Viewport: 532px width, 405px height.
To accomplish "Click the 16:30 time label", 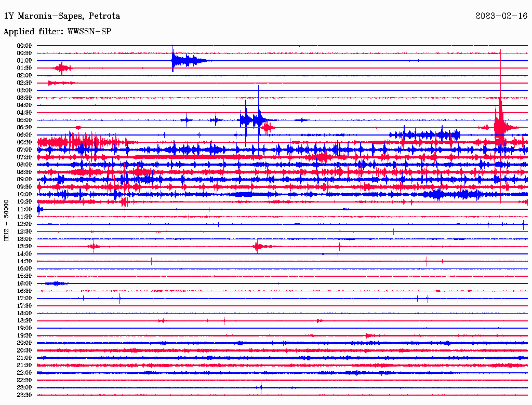I will tap(24, 291).
